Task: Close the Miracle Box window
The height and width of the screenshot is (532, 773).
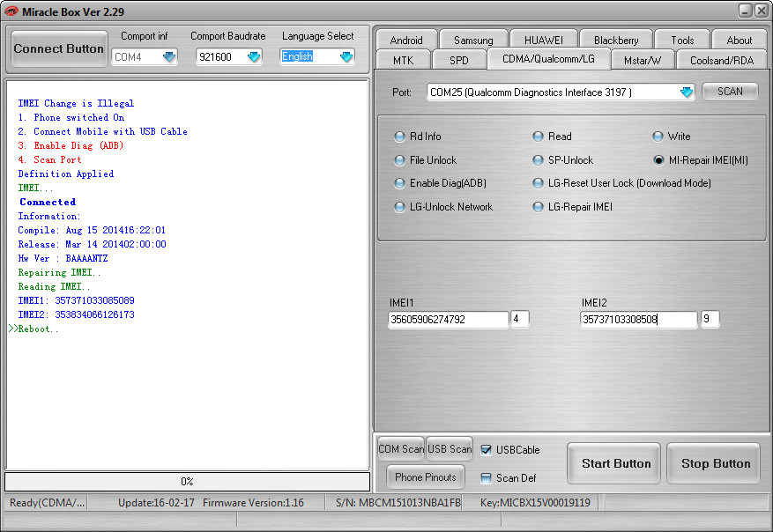Action: coord(762,11)
